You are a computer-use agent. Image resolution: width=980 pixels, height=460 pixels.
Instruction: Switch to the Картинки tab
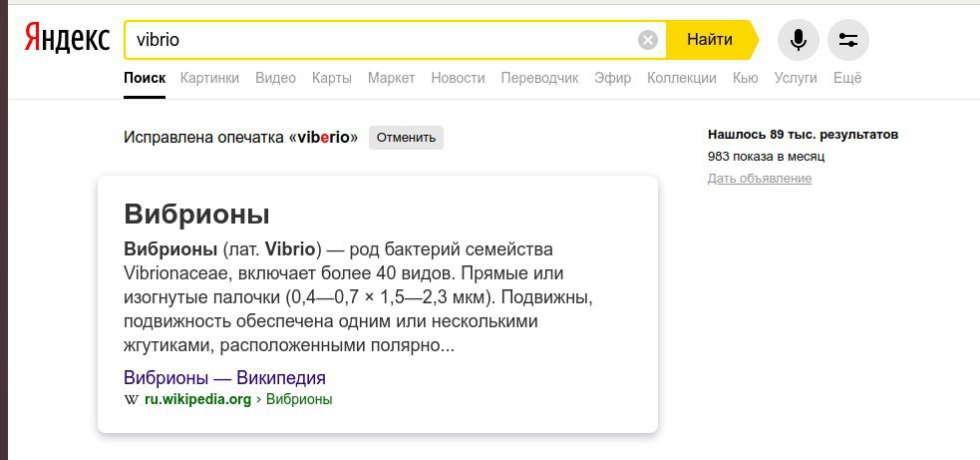tap(209, 78)
